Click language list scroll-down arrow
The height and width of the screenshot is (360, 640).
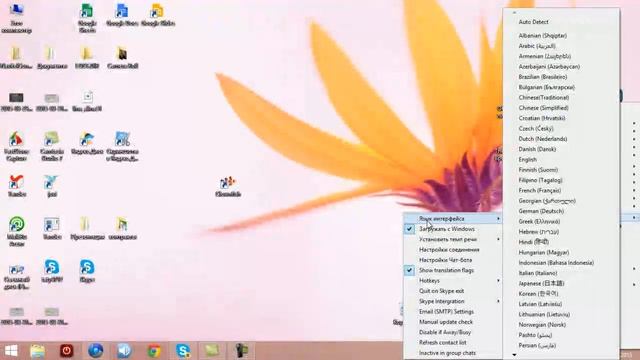pyautogui.click(x=514, y=355)
